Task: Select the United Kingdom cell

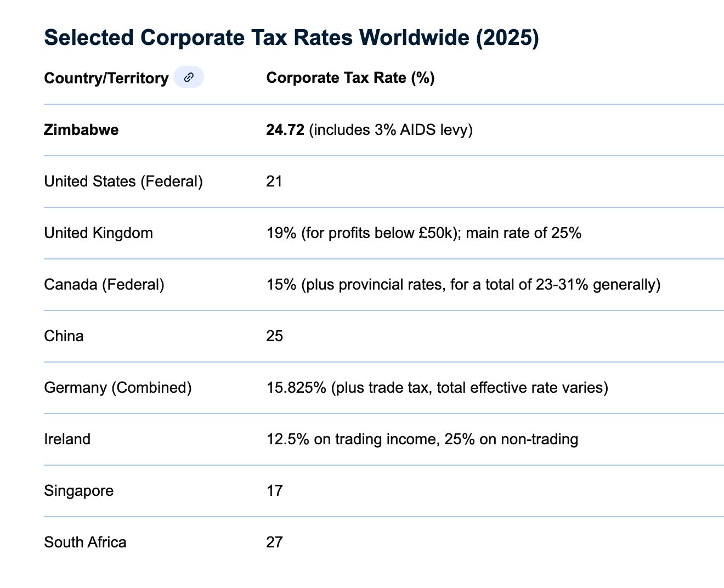Action: click(x=98, y=233)
